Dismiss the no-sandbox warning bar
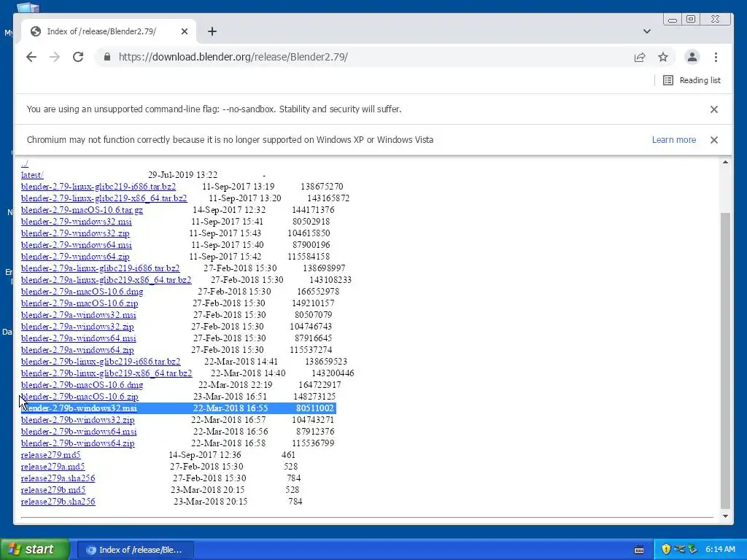Viewport: 747px width, 560px height. (x=713, y=109)
